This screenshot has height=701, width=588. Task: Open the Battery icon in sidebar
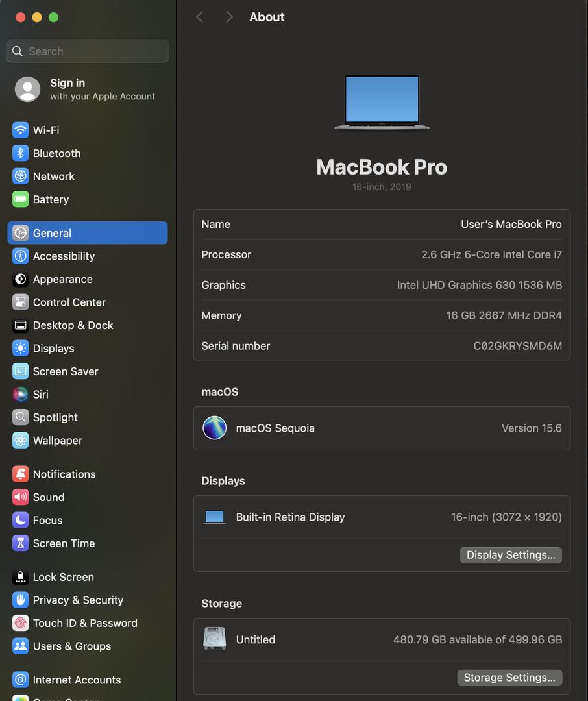click(x=20, y=199)
